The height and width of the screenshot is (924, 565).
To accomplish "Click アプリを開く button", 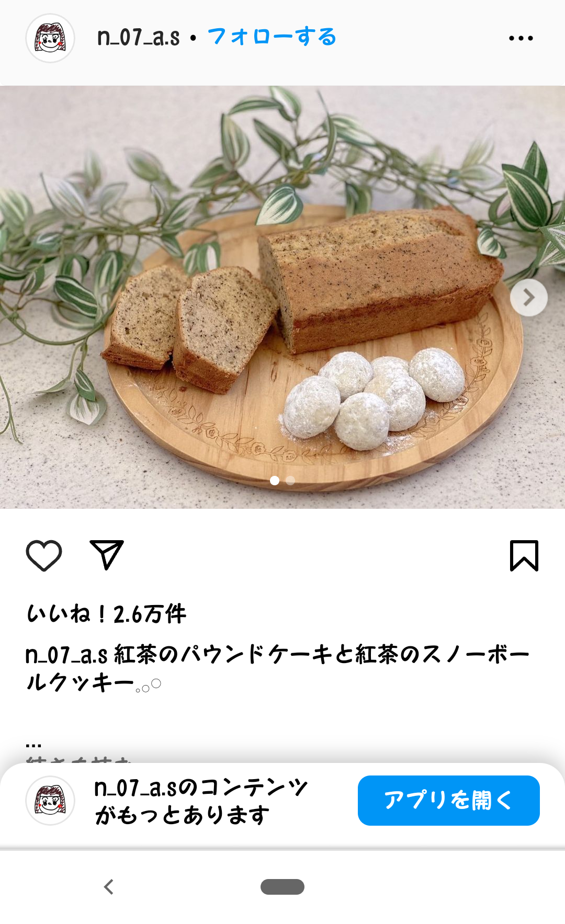I will tap(449, 801).
